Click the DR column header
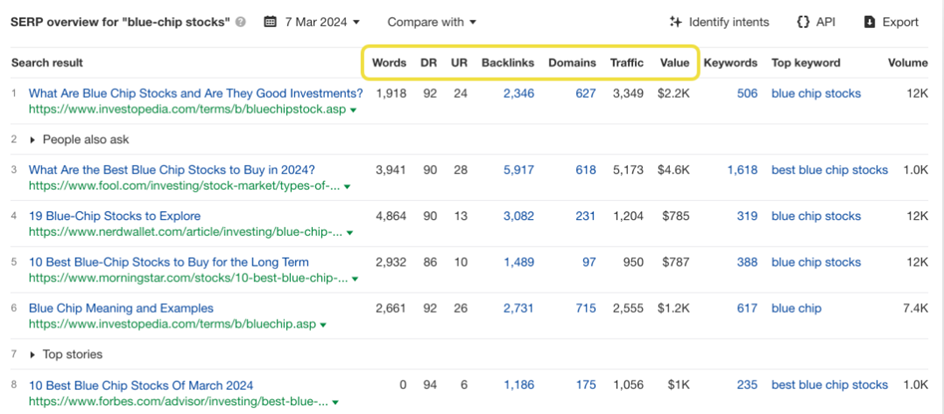This screenshot has height=414, width=944. tap(429, 63)
